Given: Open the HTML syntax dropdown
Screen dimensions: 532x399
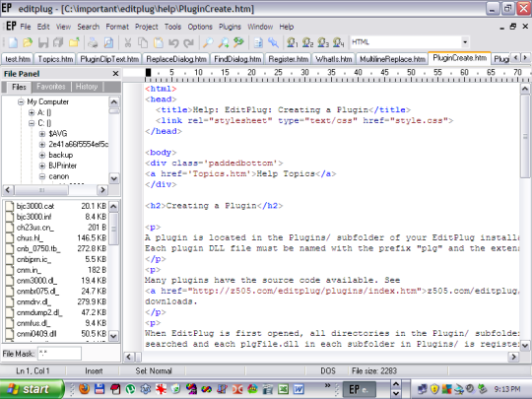Looking at the screenshot, I should click(465, 42).
